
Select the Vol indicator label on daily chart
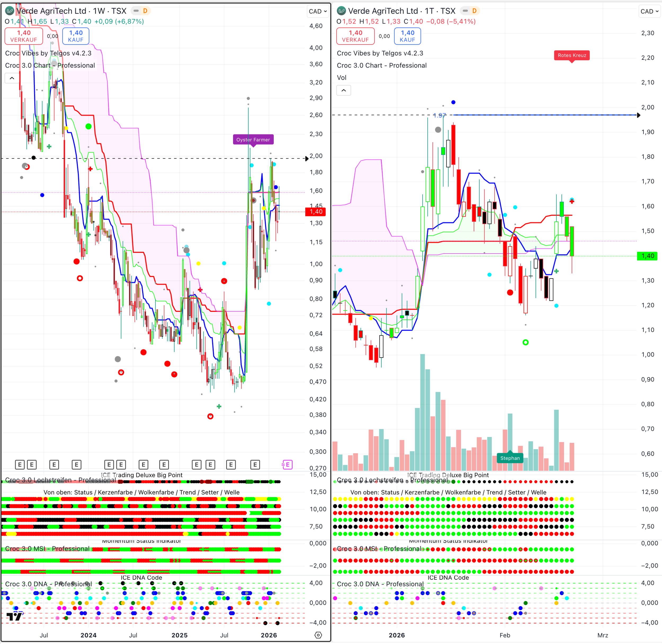pyautogui.click(x=342, y=78)
